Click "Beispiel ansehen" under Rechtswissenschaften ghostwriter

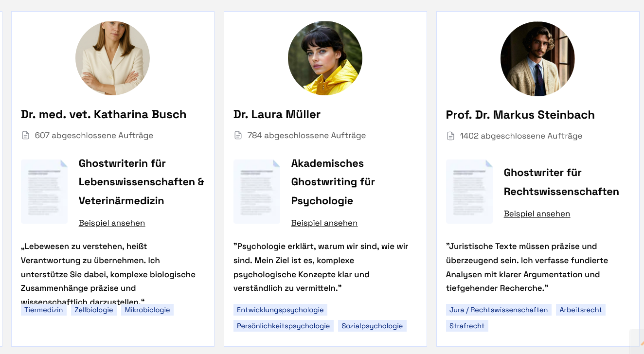(x=537, y=213)
